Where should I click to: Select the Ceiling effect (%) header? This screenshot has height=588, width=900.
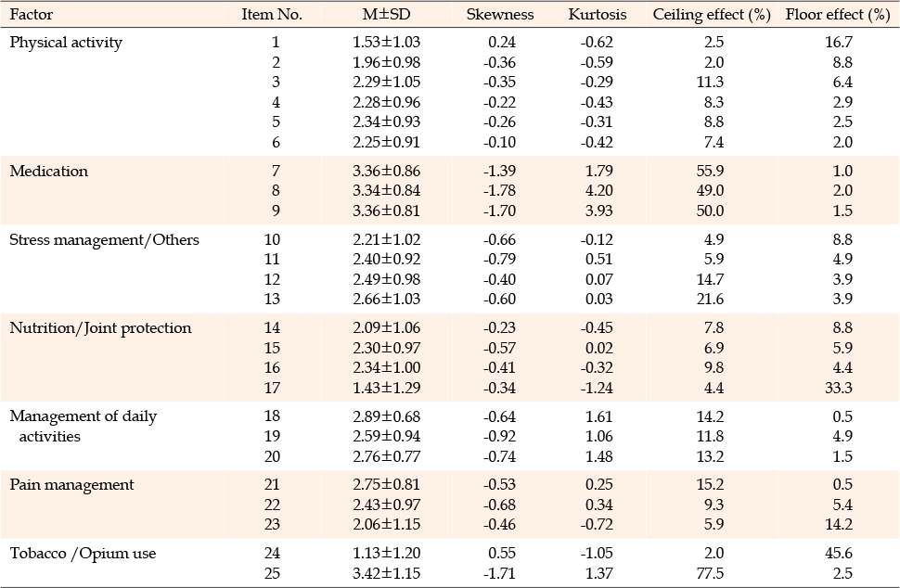(x=712, y=14)
